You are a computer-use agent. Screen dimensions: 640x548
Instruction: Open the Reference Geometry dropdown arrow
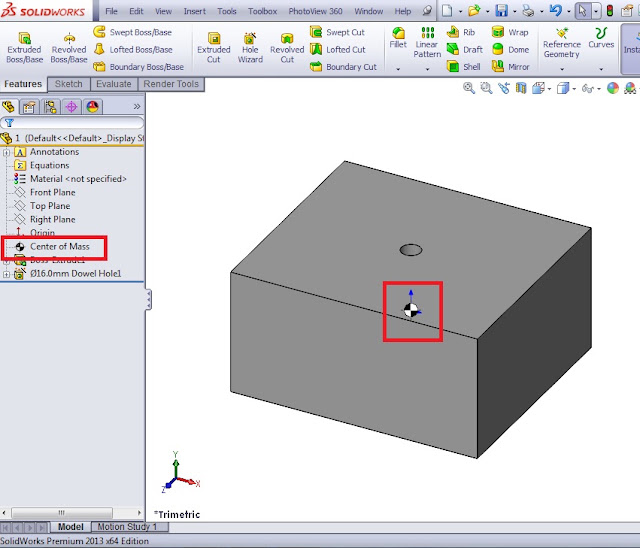click(x=562, y=69)
